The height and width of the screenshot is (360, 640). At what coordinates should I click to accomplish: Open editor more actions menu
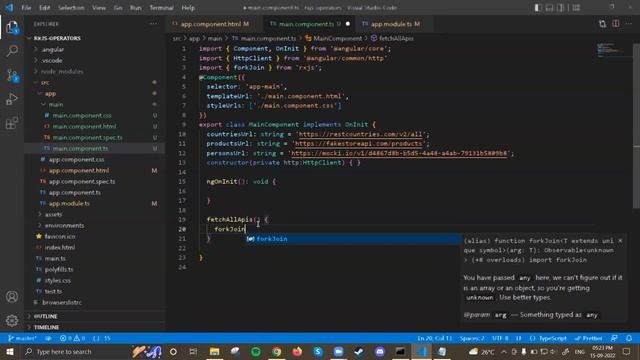click(629, 24)
